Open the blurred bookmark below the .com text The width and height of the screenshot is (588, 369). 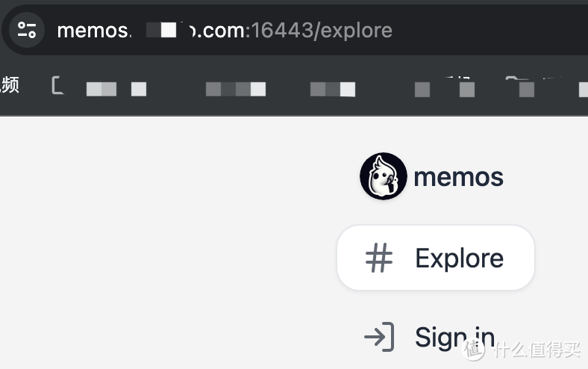[236, 89]
